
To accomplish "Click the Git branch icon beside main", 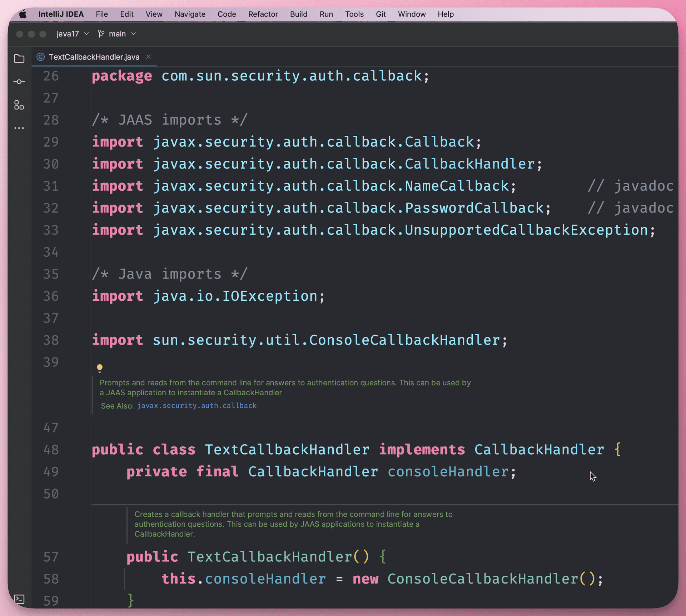I will [101, 34].
